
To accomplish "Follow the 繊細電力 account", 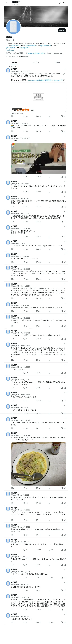I will [x=62, y=30].
